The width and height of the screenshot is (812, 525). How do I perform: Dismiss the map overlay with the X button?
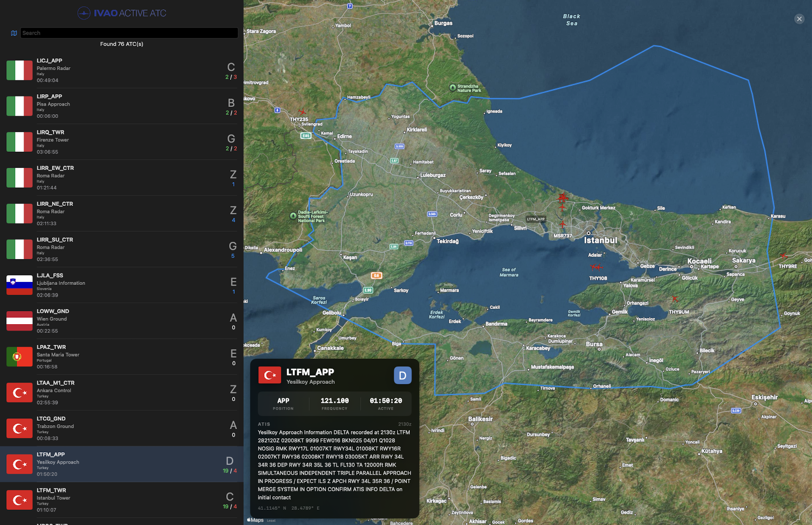(799, 19)
